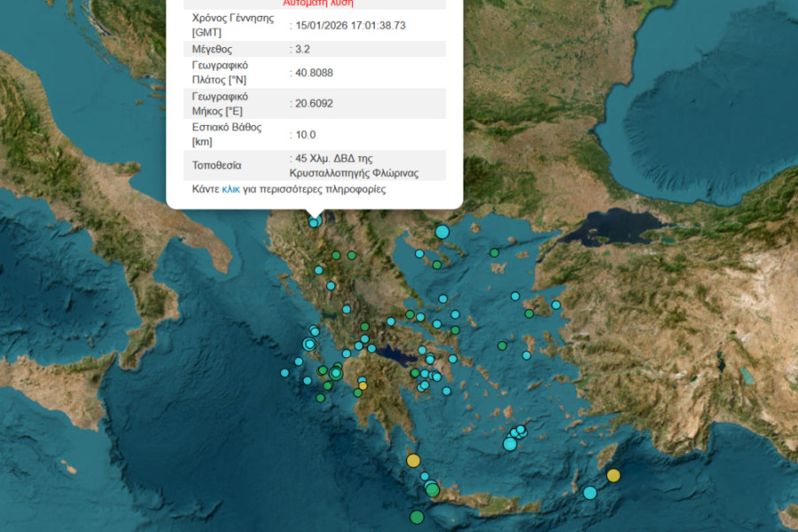Click the earthquake marker just below the popup
Viewport: 798px width, 532px height.
(312, 222)
